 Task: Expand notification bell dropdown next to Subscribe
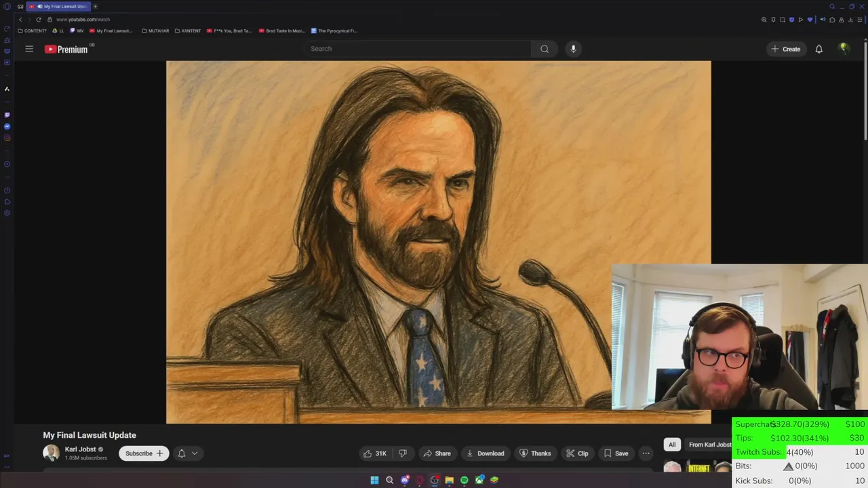188,453
